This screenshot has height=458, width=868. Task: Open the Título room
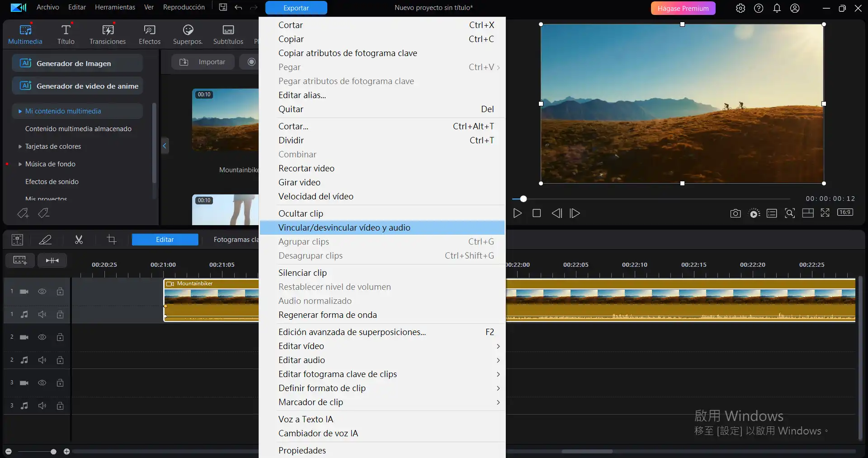coord(66,34)
